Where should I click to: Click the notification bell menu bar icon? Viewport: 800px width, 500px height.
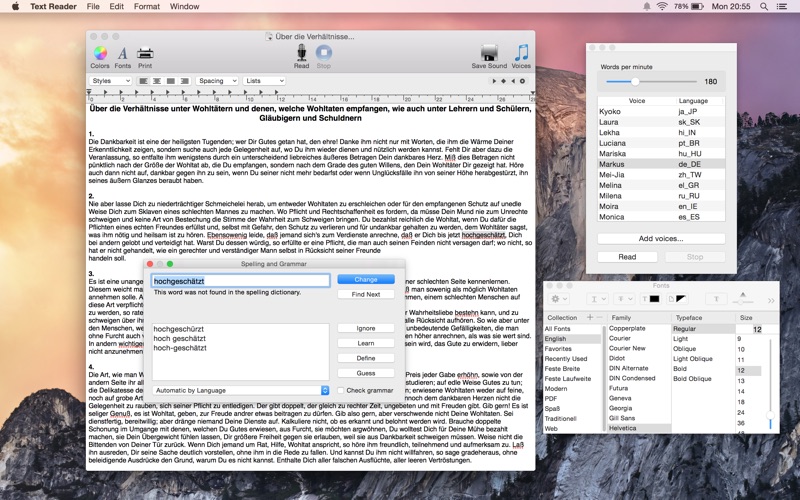(646, 7)
